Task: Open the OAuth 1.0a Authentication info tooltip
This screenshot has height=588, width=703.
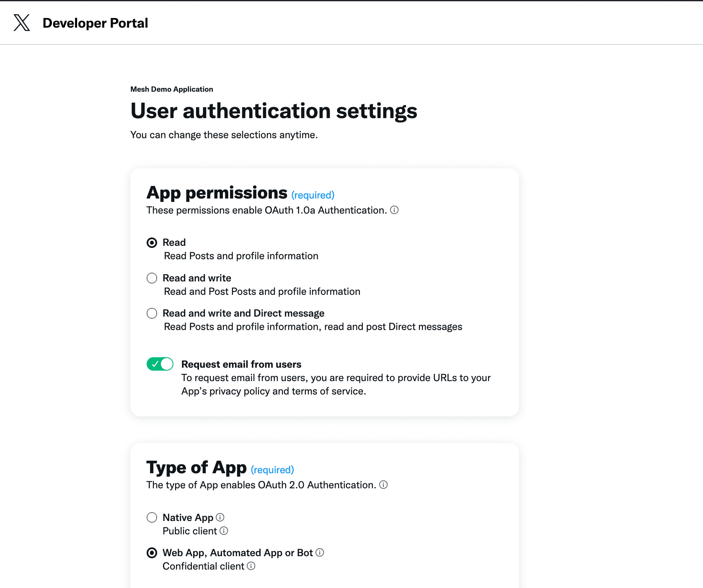Action: (394, 210)
